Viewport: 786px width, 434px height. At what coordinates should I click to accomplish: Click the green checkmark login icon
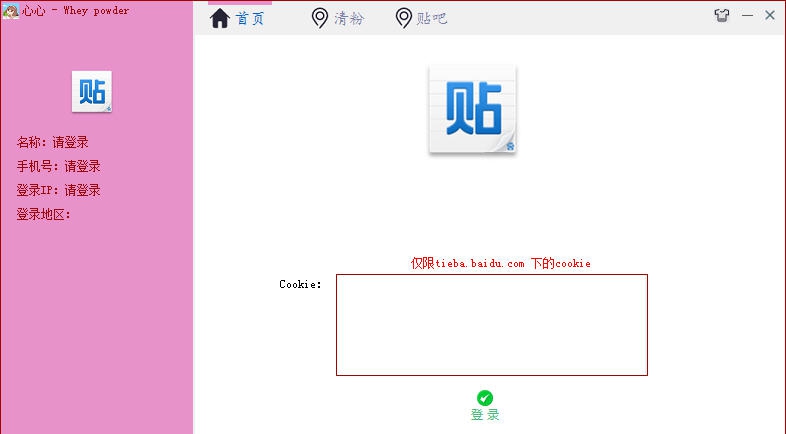(x=485, y=398)
